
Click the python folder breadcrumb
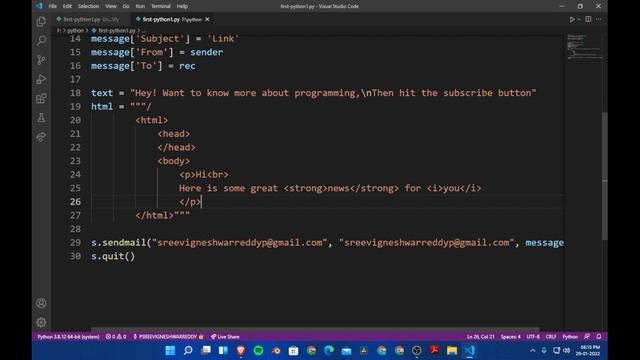click(75, 31)
